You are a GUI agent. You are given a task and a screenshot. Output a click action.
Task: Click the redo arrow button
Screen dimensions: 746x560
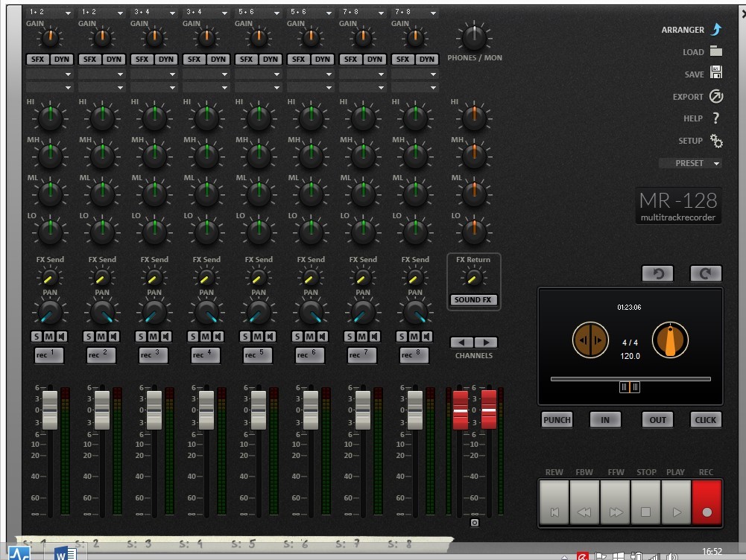(706, 273)
